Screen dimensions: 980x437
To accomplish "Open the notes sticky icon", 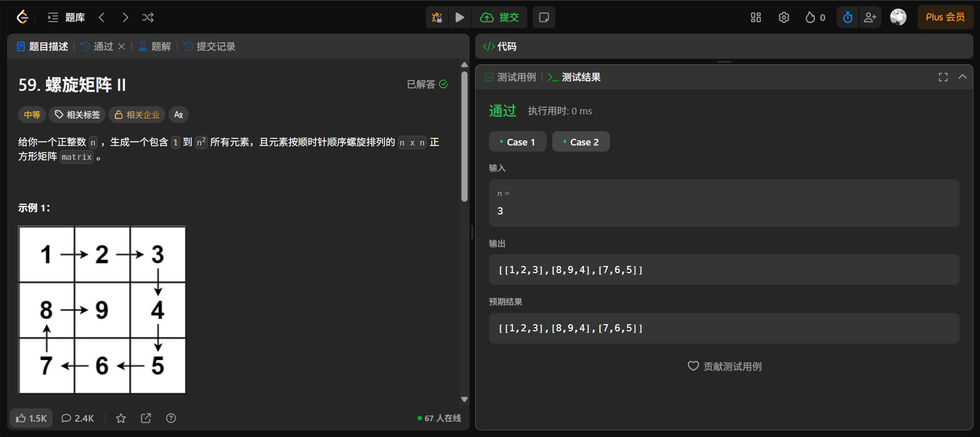I will (544, 17).
